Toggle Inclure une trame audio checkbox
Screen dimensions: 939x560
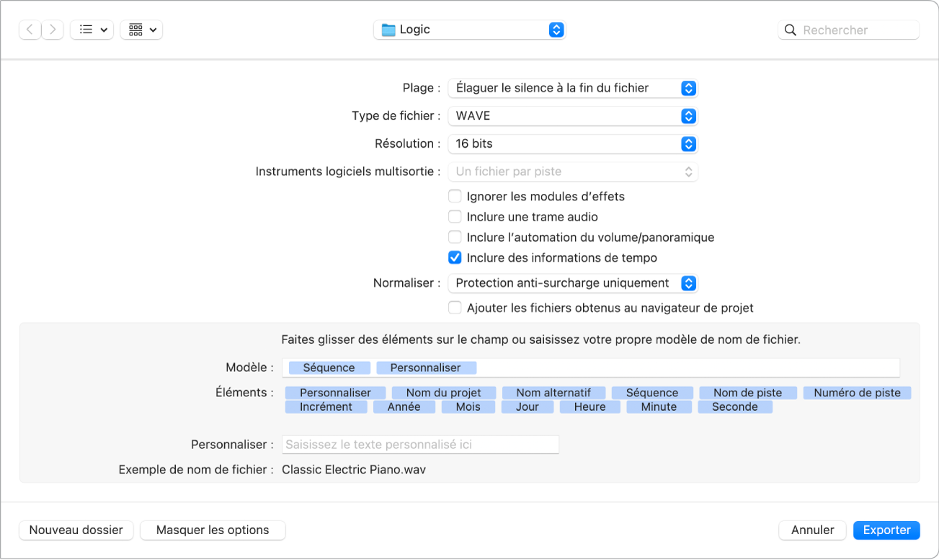point(455,216)
